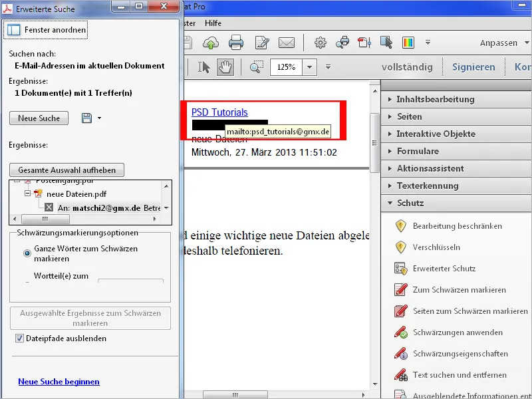Open the vollständig tools pane tab
532x399 pixels.
[x=407, y=67]
